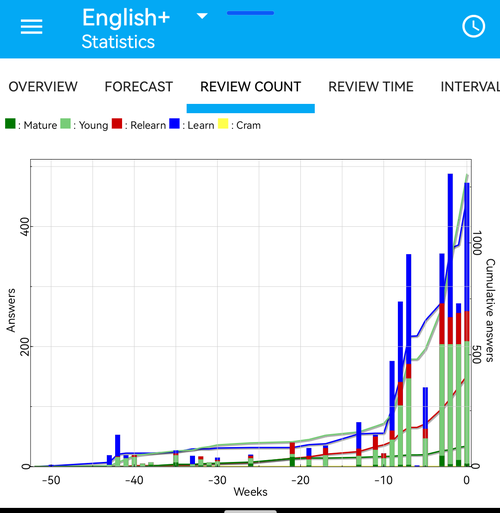Open the Review Time tab
Image resolution: width=500 pixels, height=513 pixels.
(371, 87)
